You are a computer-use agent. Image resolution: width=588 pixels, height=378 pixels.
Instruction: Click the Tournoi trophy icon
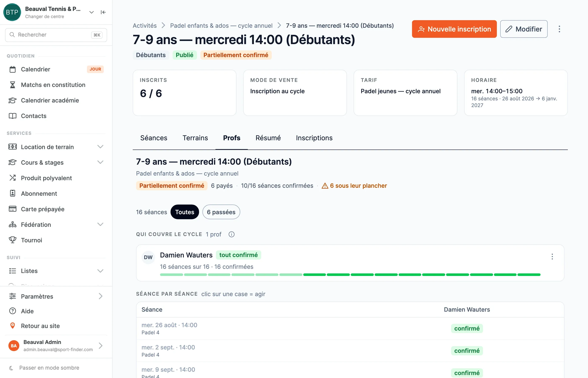click(13, 240)
